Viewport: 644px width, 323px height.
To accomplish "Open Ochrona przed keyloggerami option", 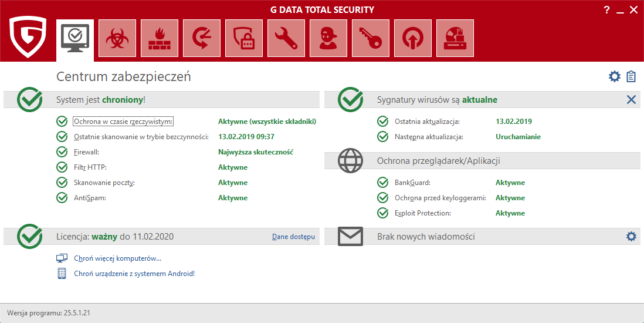I will pyautogui.click(x=440, y=197).
